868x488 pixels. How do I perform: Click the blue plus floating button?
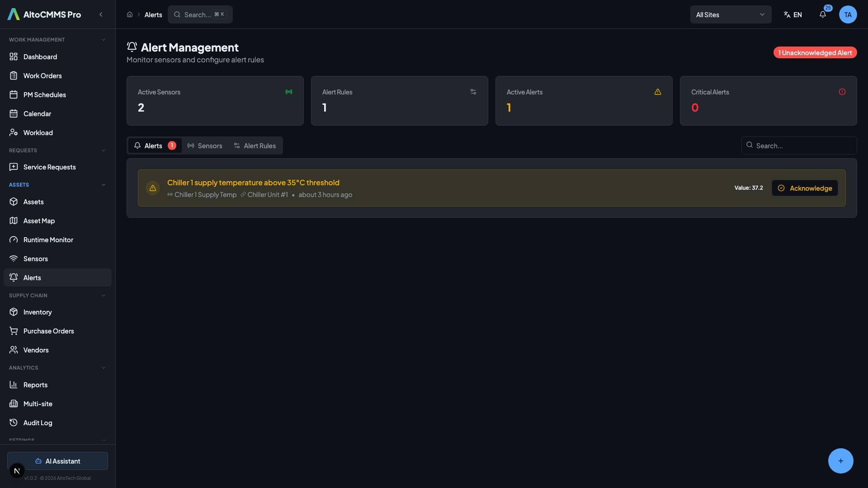point(840,461)
